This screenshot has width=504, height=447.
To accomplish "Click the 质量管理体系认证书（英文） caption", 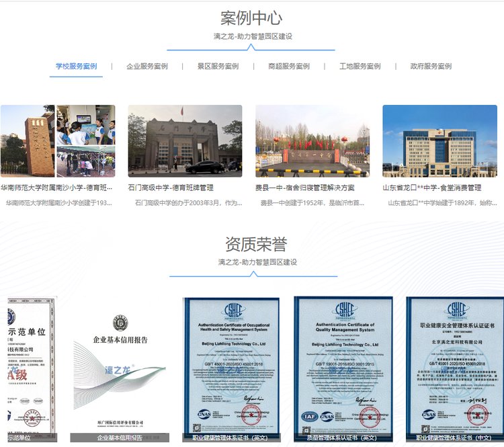I will (x=343, y=438).
